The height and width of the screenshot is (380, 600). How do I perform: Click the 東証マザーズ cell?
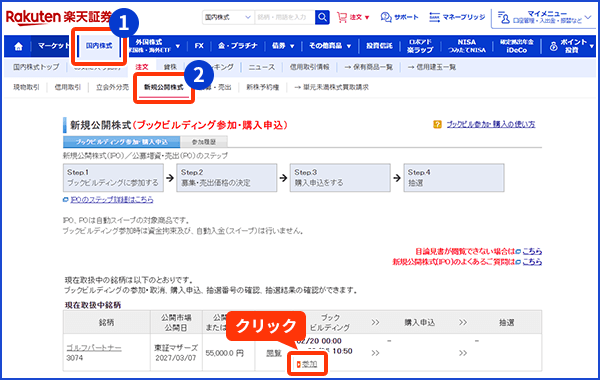tap(176, 348)
